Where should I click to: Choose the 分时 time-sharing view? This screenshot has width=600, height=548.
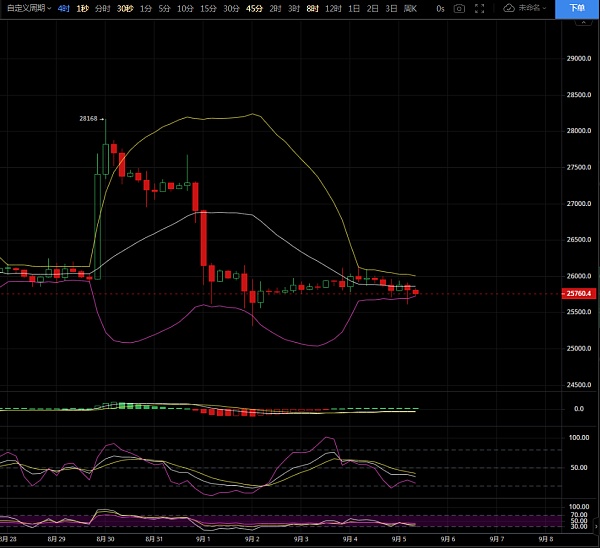coord(102,8)
